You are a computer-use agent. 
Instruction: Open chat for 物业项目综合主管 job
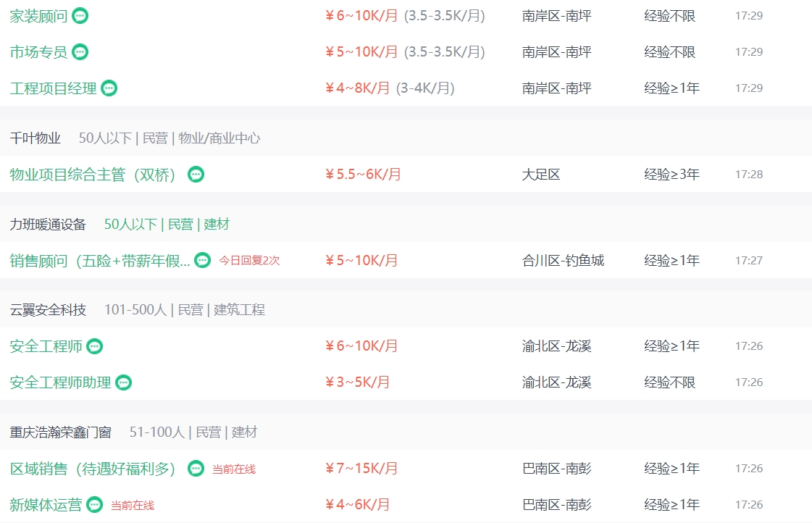[196, 175]
